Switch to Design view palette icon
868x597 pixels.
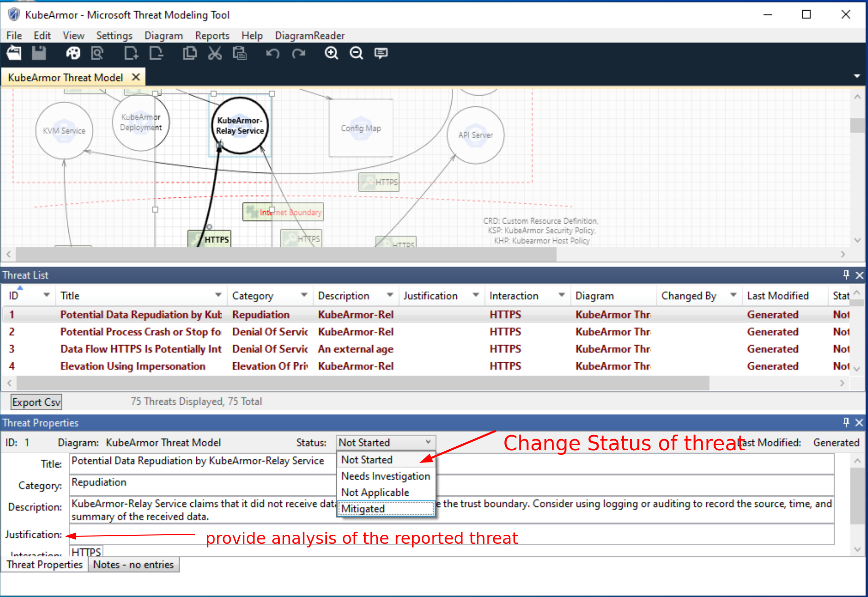click(x=73, y=53)
